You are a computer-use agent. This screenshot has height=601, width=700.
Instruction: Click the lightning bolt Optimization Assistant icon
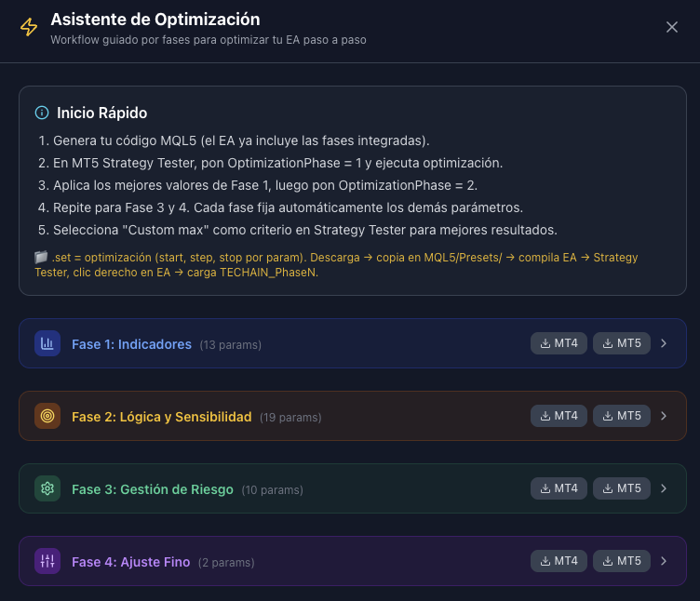pos(29,28)
